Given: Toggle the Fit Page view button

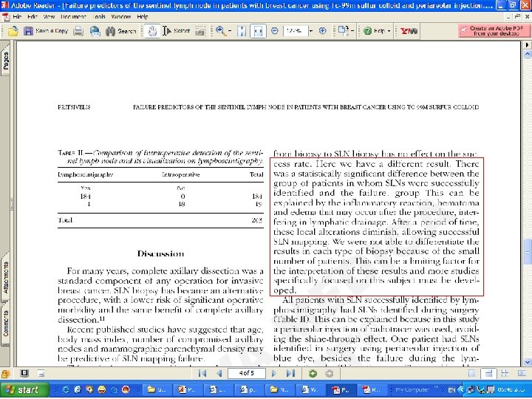Looking at the screenshot, I should coord(242,31).
